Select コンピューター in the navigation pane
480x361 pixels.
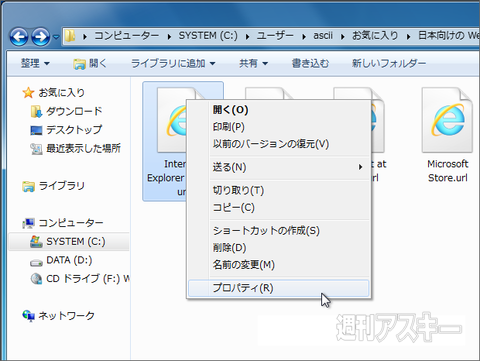[x=71, y=223]
